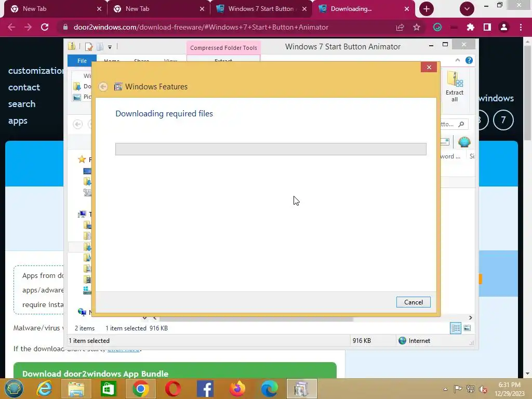The height and width of the screenshot is (399, 532).
Task: Click the Explorer back navigation arrow
Action: (x=78, y=124)
